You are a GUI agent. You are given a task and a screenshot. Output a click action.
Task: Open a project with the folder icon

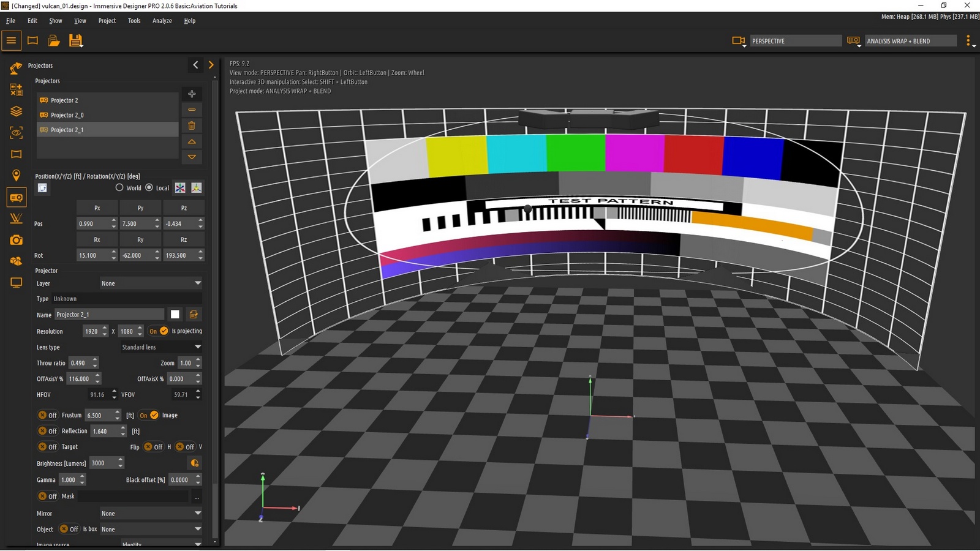point(54,41)
